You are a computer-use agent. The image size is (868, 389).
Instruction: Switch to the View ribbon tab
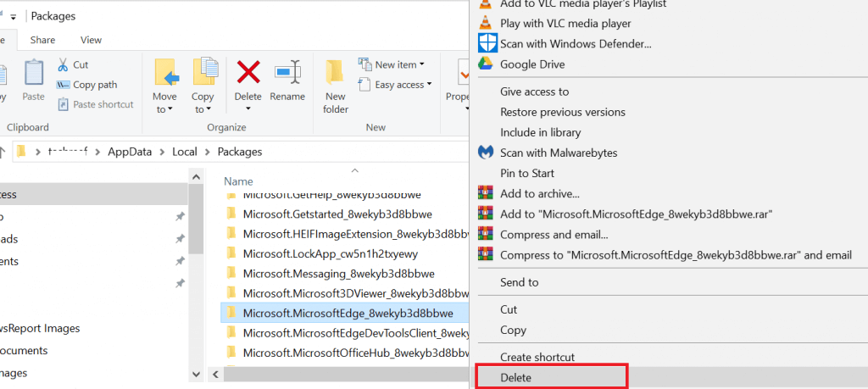[91, 40]
